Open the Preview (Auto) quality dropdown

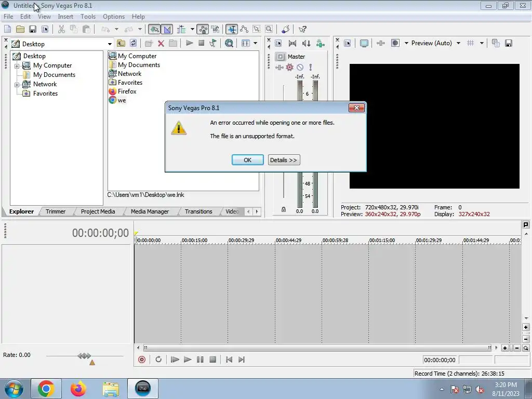point(458,43)
